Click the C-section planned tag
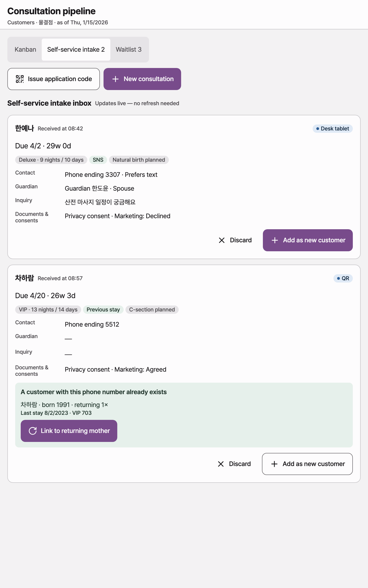The height and width of the screenshot is (588, 368). tap(152, 310)
